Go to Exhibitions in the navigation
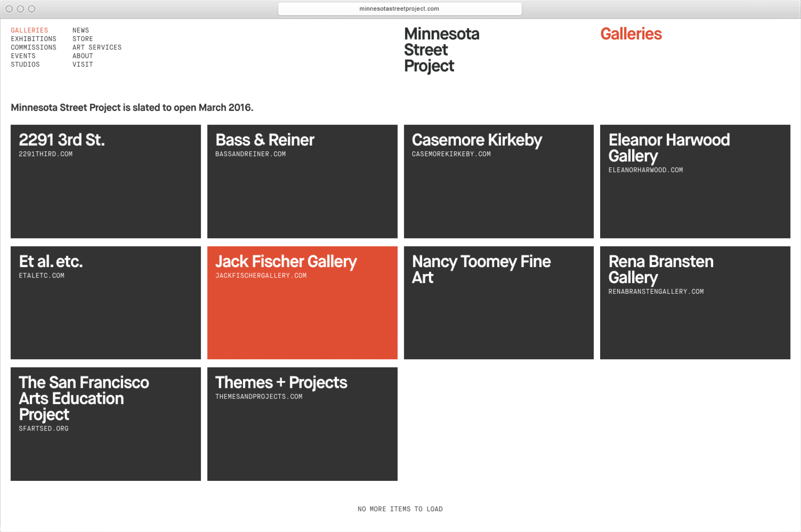This screenshot has height=532, width=801. click(x=34, y=39)
